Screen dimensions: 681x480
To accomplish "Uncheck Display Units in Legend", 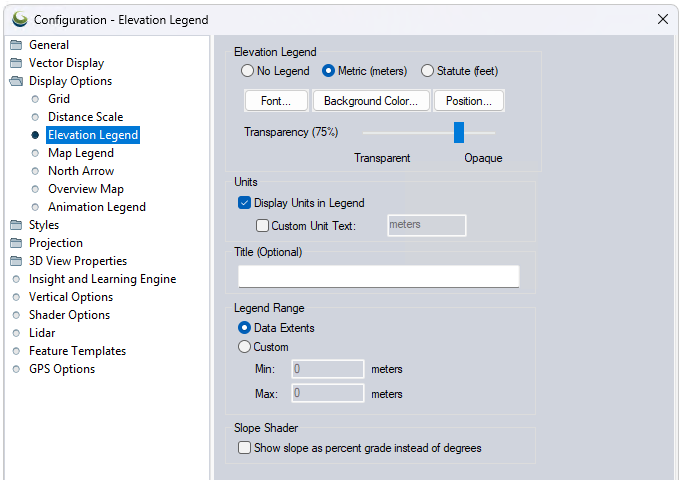I will [x=244, y=203].
